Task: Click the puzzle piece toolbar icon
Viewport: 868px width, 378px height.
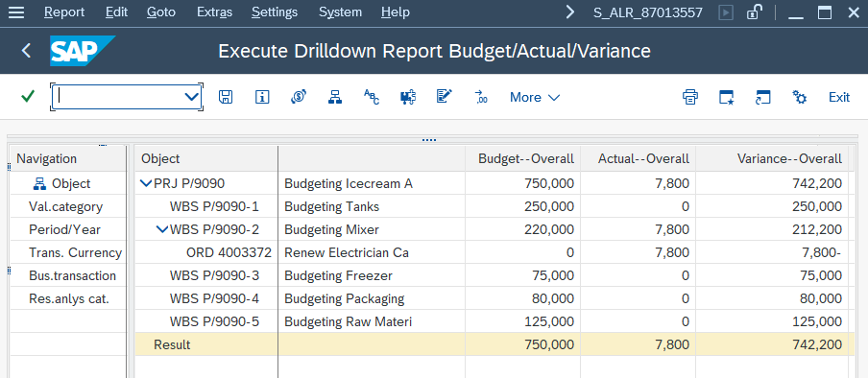Action: [x=408, y=97]
